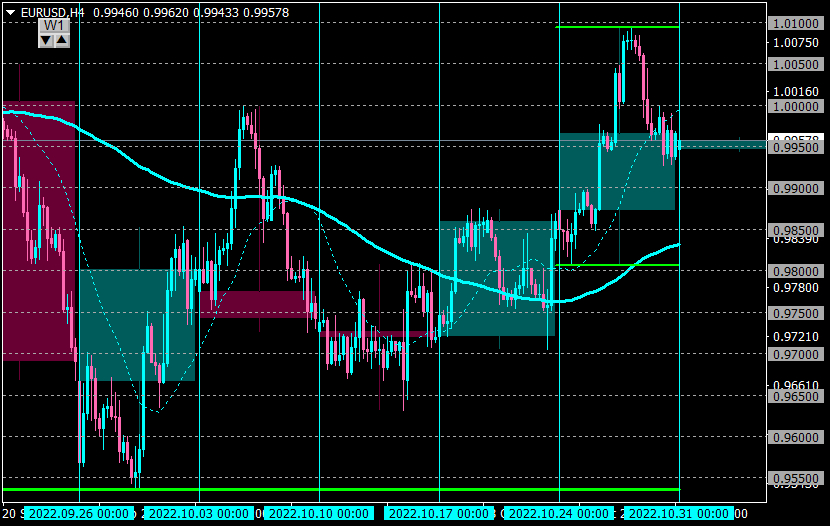Click the 0.97500 price level label

point(796,313)
